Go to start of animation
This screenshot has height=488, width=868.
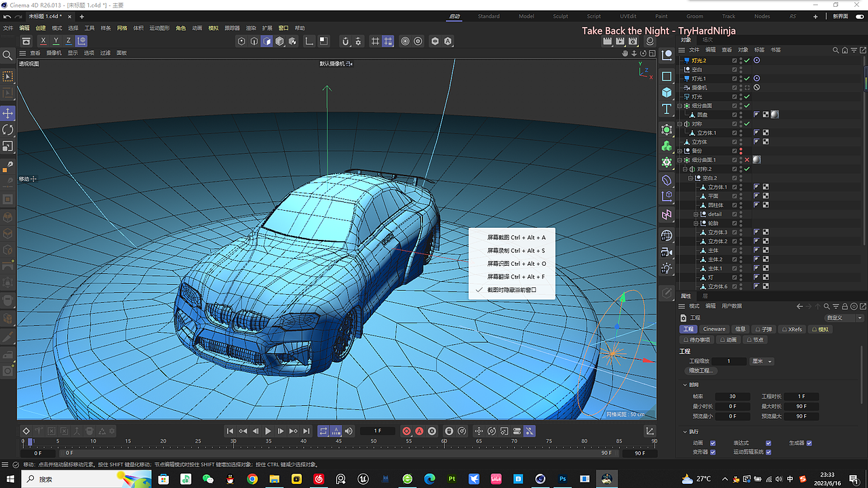(230, 431)
